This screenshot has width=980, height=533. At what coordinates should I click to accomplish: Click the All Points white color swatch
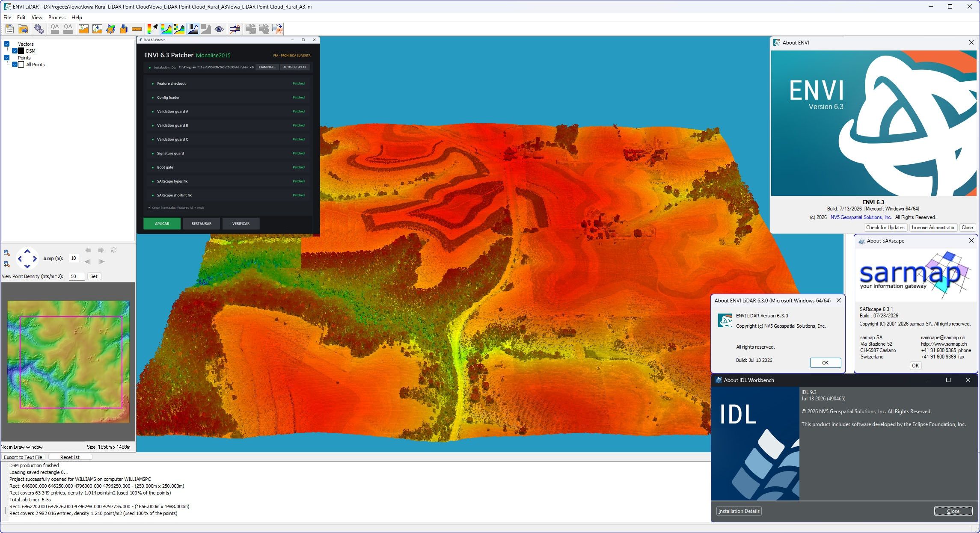point(21,65)
